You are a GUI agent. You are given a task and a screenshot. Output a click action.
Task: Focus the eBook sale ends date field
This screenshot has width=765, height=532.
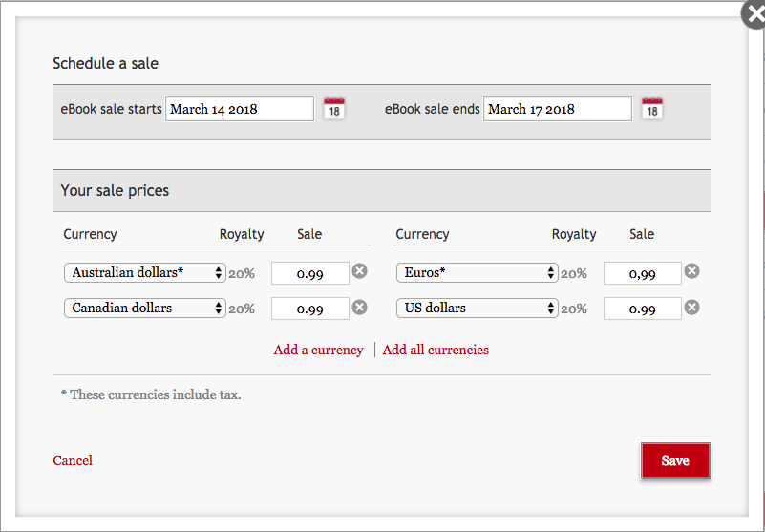[557, 109]
